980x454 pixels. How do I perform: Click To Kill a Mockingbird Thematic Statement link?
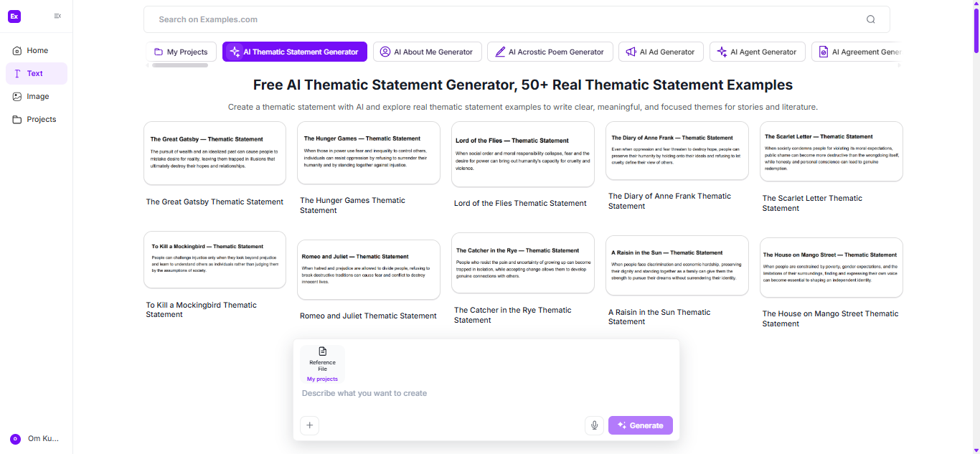click(x=201, y=310)
